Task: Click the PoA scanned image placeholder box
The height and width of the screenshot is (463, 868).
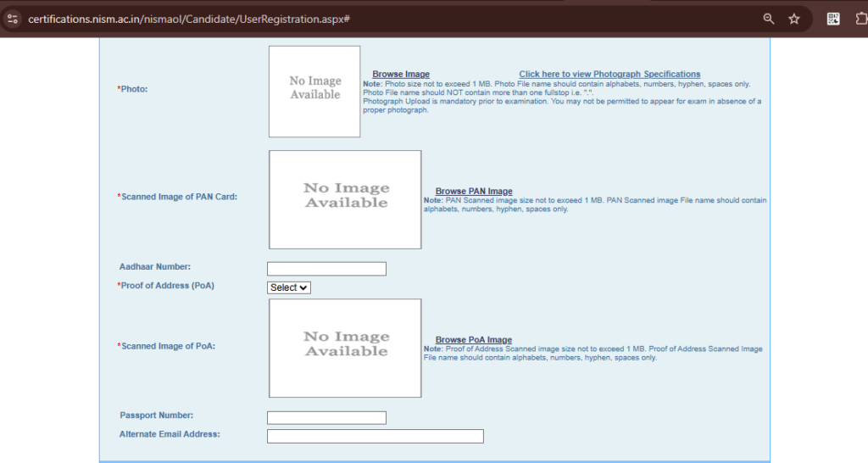Action: click(x=346, y=349)
